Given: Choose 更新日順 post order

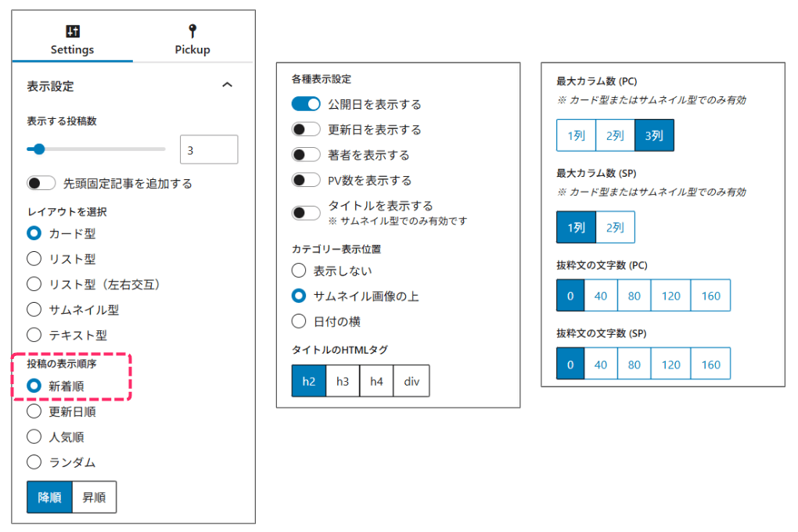Looking at the screenshot, I should pyautogui.click(x=34, y=412).
